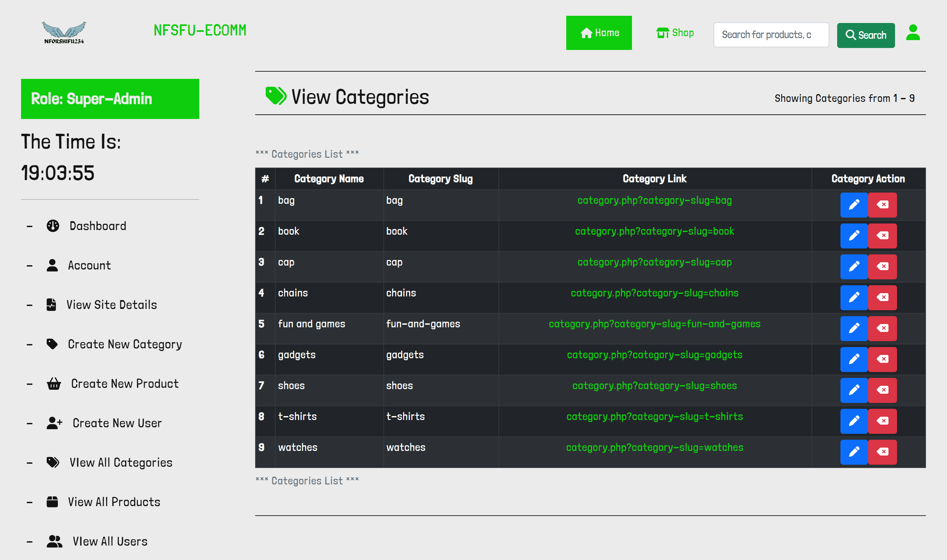This screenshot has width=947, height=560.
Task: Click the pencil icon for shoes row
Action: pos(854,390)
